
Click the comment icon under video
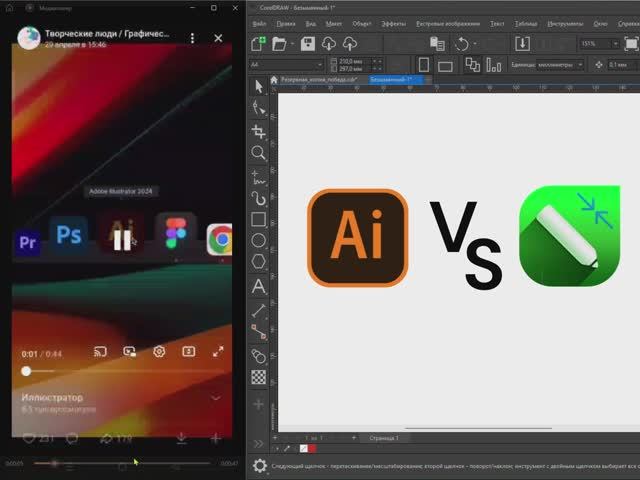pos(72,438)
